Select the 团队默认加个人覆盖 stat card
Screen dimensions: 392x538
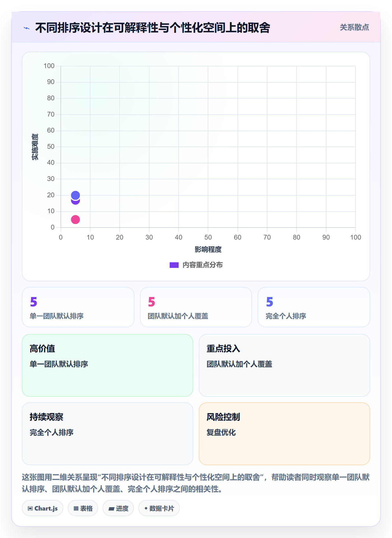point(196,307)
